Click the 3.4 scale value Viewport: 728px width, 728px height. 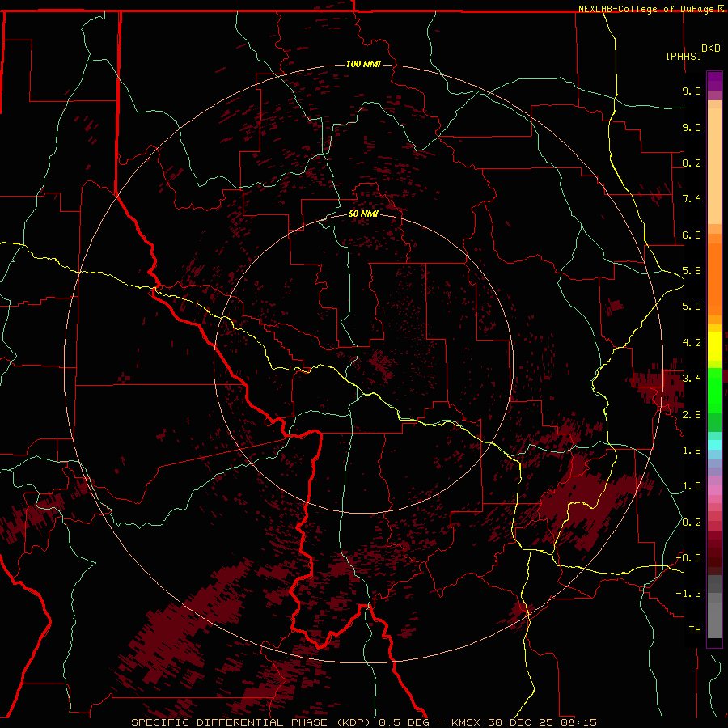692,379
